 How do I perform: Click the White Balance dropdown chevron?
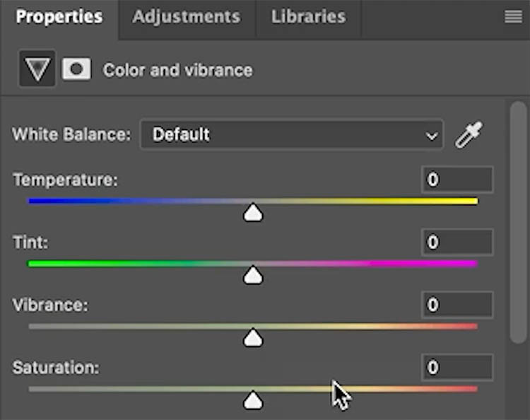pyautogui.click(x=431, y=136)
